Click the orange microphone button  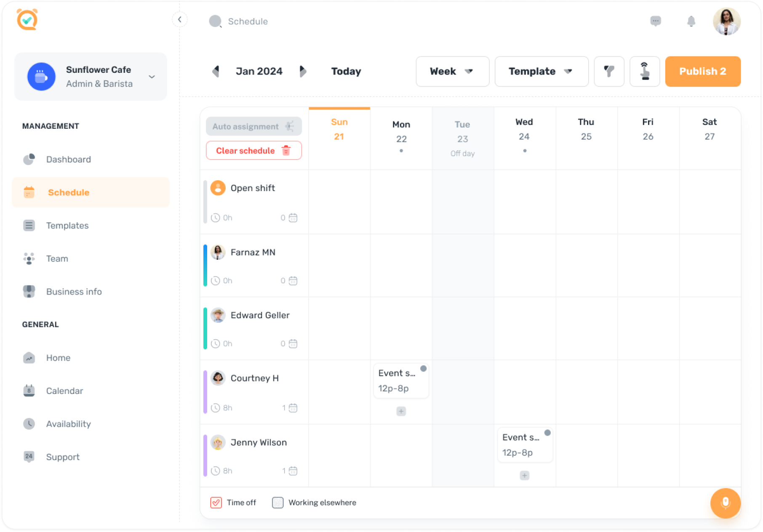pos(725,503)
